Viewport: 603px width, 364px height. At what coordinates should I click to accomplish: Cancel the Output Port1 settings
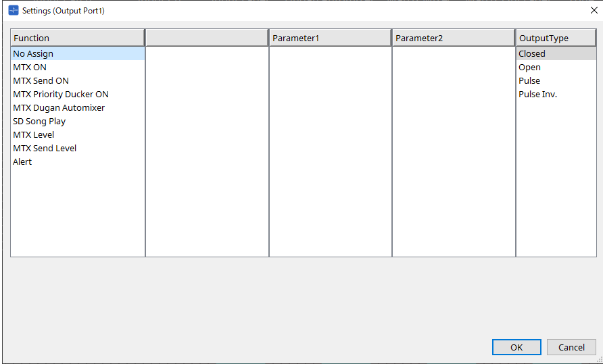[571, 348]
